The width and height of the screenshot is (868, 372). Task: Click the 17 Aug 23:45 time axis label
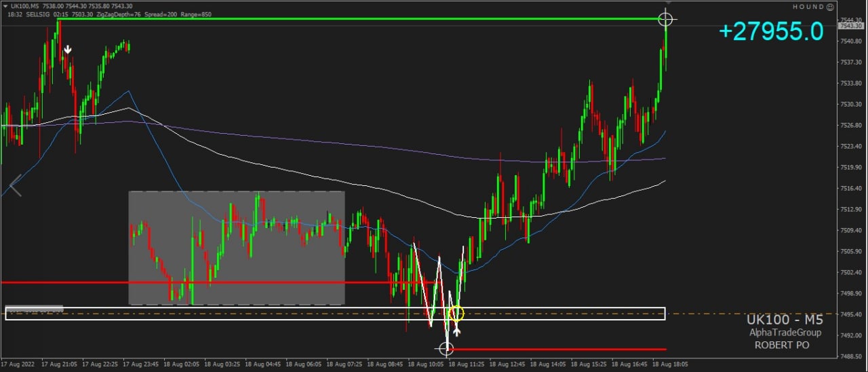139,364
